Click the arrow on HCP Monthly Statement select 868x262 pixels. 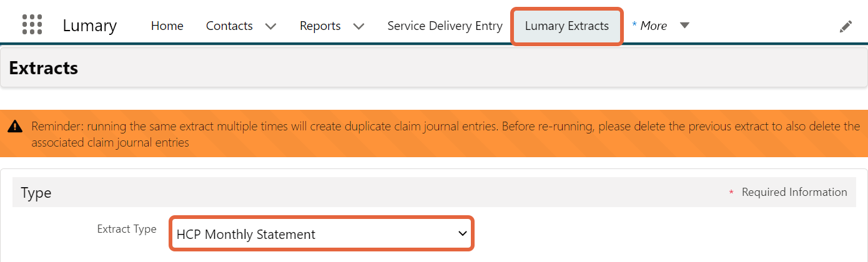point(462,234)
